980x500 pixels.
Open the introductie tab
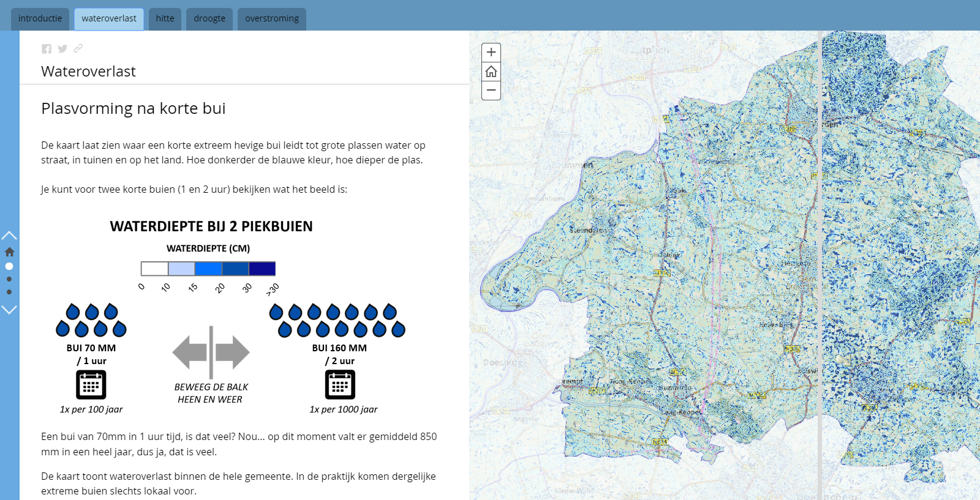tap(40, 19)
